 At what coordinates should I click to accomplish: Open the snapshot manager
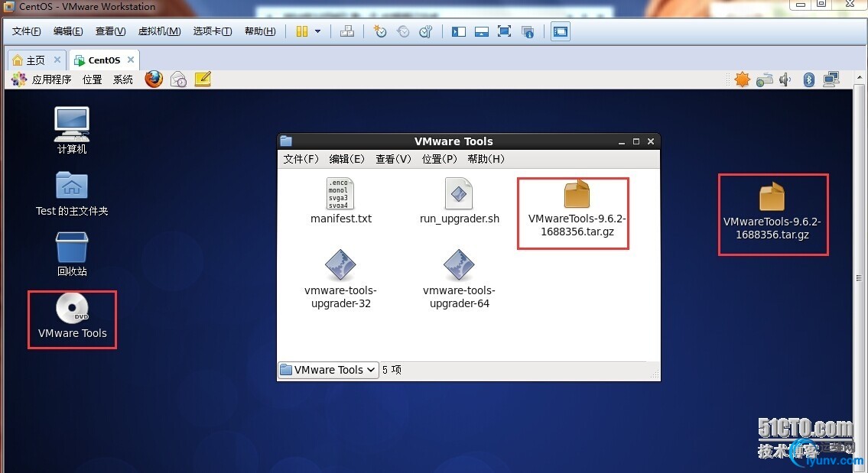pyautogui.click(x=426, y=31)
